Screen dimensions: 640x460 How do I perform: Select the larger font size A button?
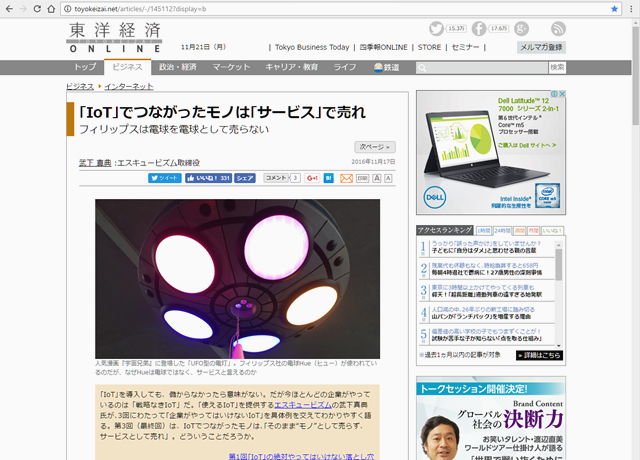point(377,178)
